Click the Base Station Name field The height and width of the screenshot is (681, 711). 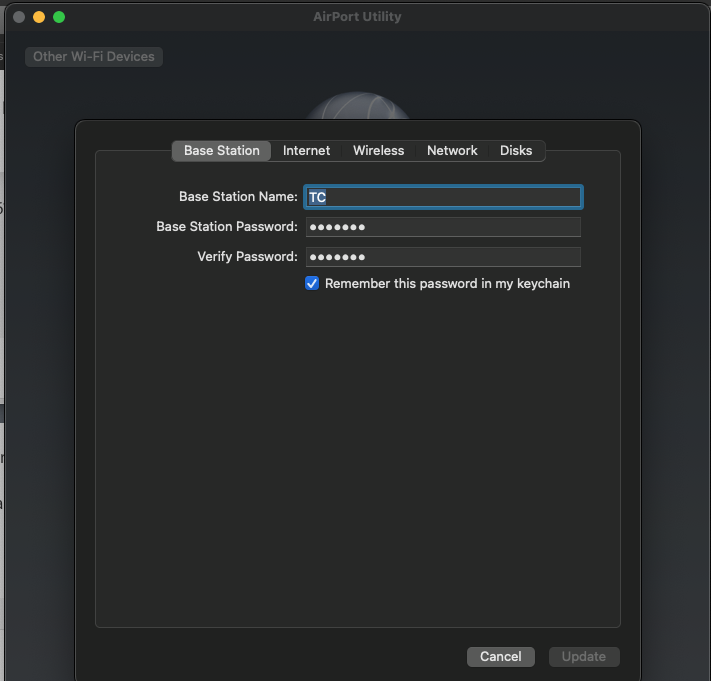(x=443, y=197)
